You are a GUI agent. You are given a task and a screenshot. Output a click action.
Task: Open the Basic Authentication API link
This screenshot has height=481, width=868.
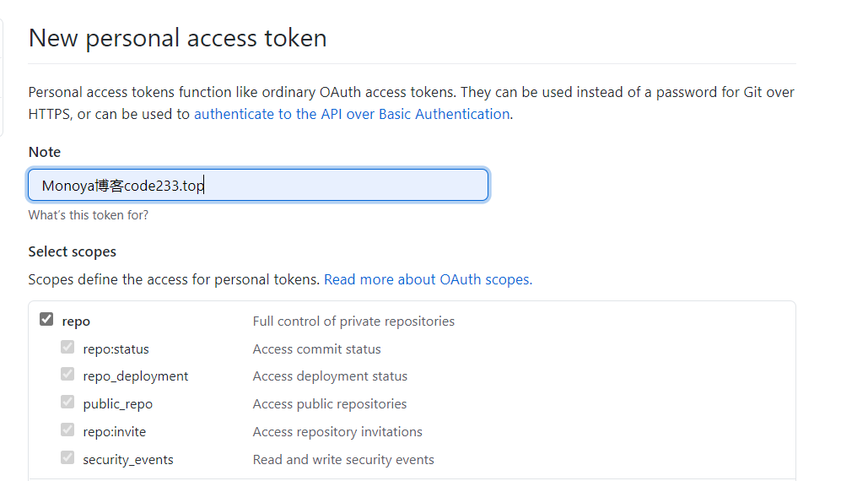click(x=352, y=114)
